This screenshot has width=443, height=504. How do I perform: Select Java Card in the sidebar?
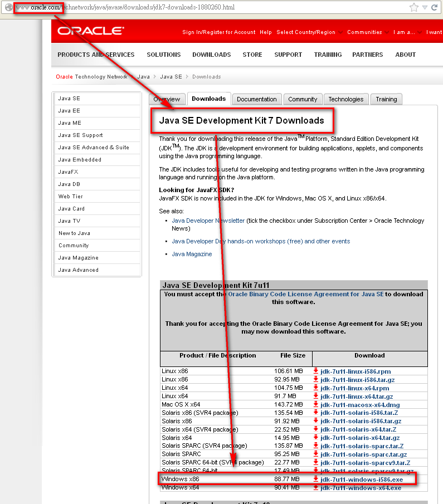point(97,208)
